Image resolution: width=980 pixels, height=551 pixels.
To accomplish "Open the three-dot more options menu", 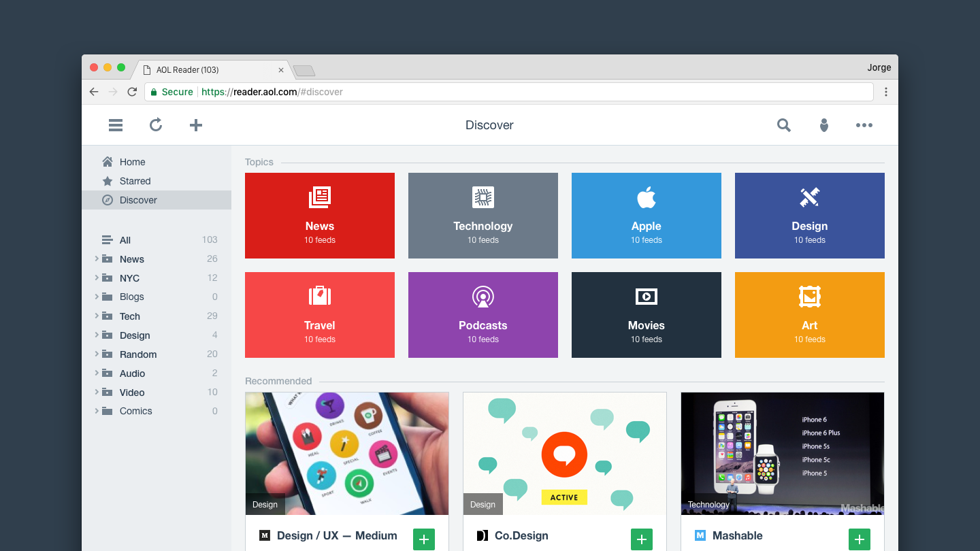I will (x=864, y=125).
